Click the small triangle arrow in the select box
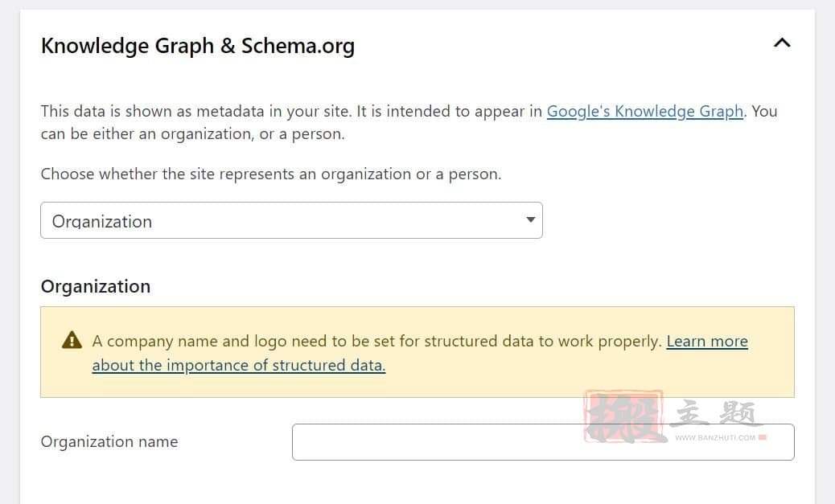The height and width of the screenshot is (504, 835). tap(530, 219)
